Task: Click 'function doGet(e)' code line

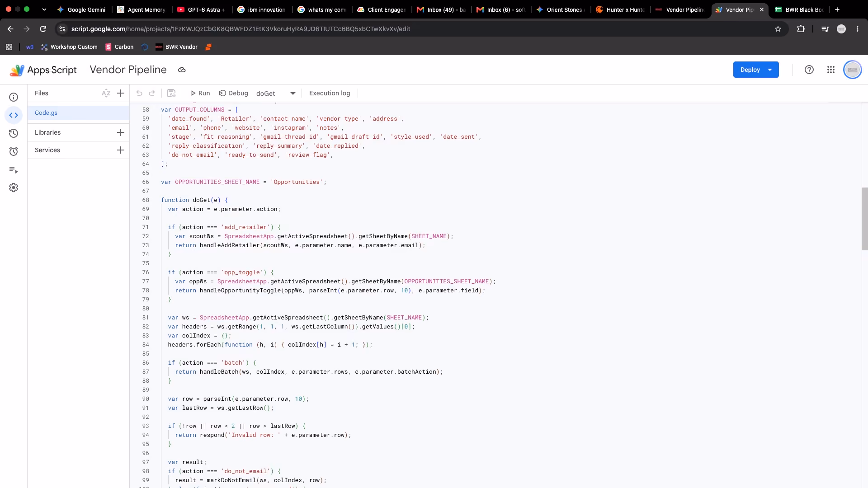Action: coord(194,200)
